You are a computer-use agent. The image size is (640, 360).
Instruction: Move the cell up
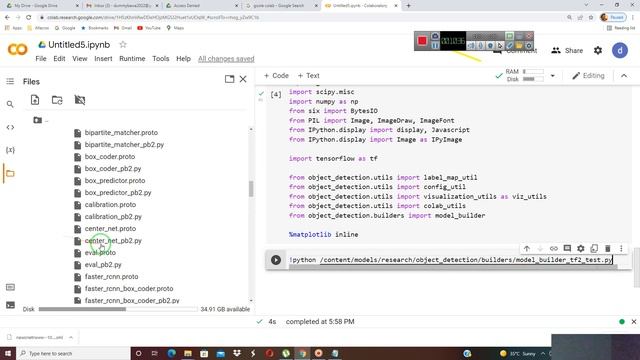point(527,249)
